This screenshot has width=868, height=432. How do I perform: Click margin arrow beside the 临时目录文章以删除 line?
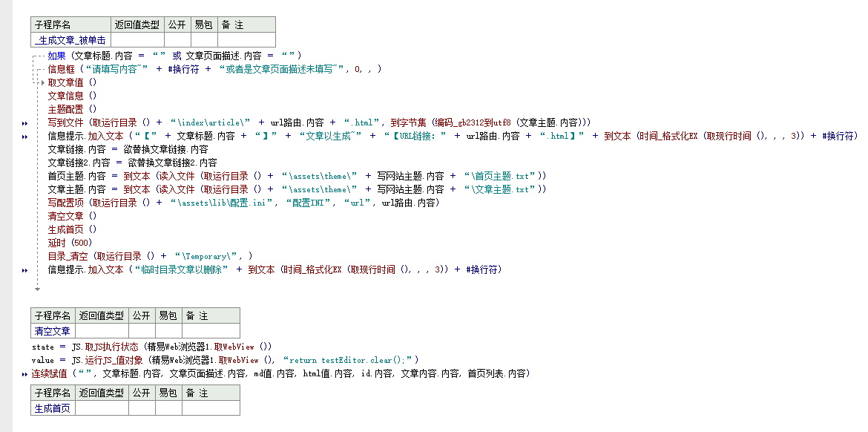(x=25, y=270)
